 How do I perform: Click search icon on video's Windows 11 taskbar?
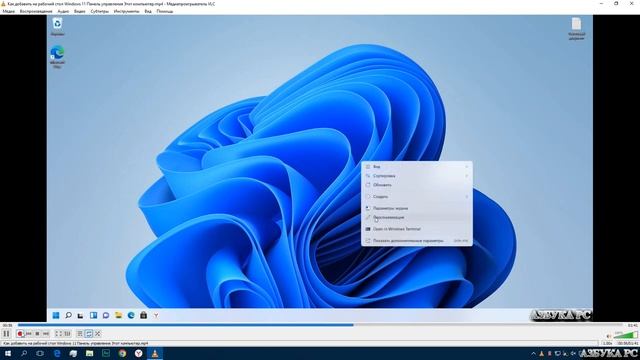tap(68, 315)
